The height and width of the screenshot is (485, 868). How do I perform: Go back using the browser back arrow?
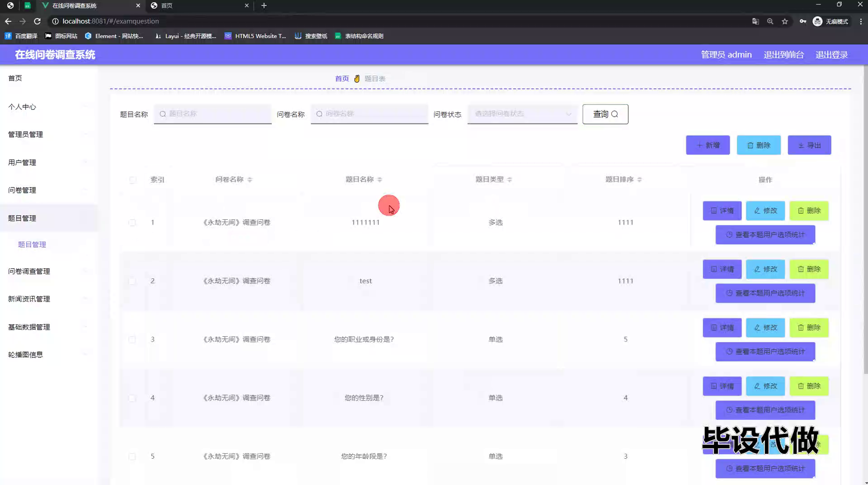pos(8,21)
